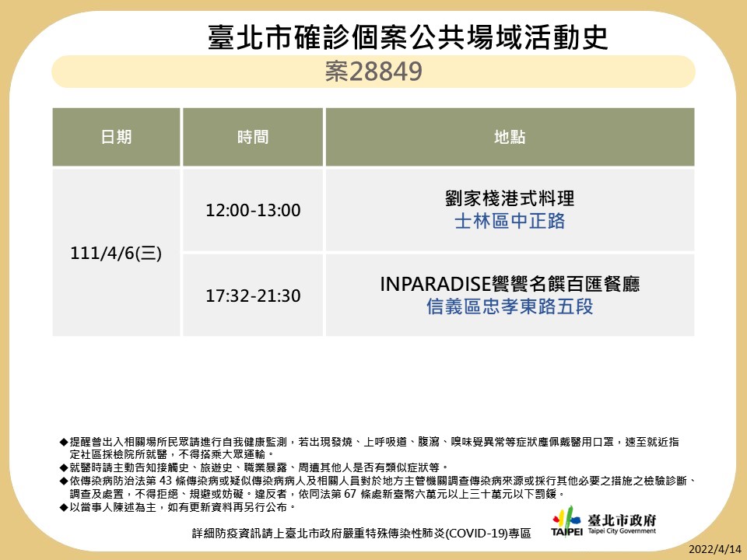
Task: Click the address 士林區中正路
Action: pos(510,221)
